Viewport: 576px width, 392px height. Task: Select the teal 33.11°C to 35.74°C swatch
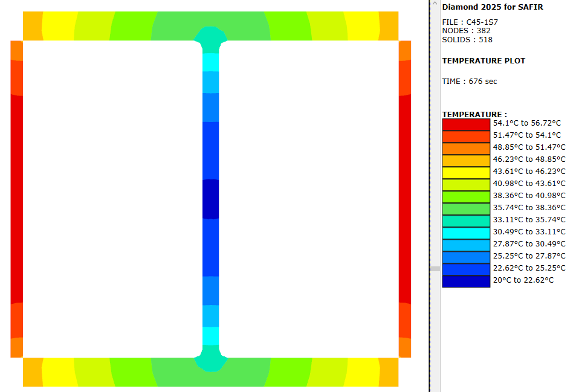point(465,221)
